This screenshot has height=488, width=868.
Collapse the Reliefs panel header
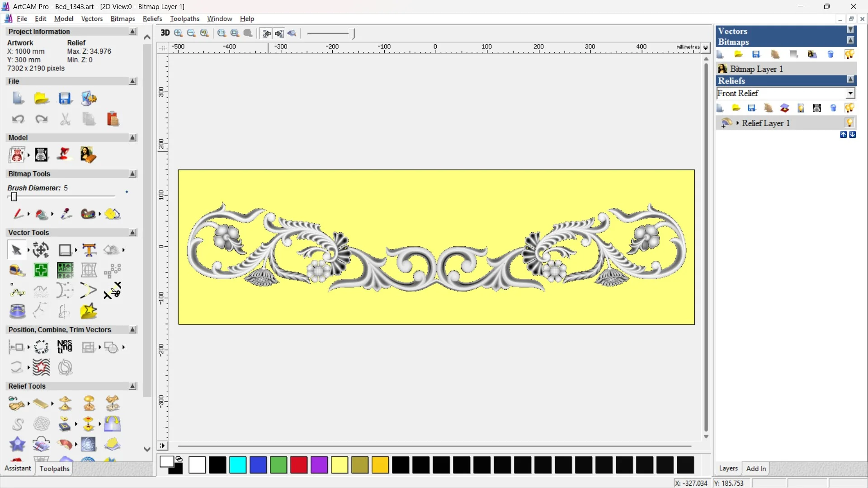coord(850,80)
